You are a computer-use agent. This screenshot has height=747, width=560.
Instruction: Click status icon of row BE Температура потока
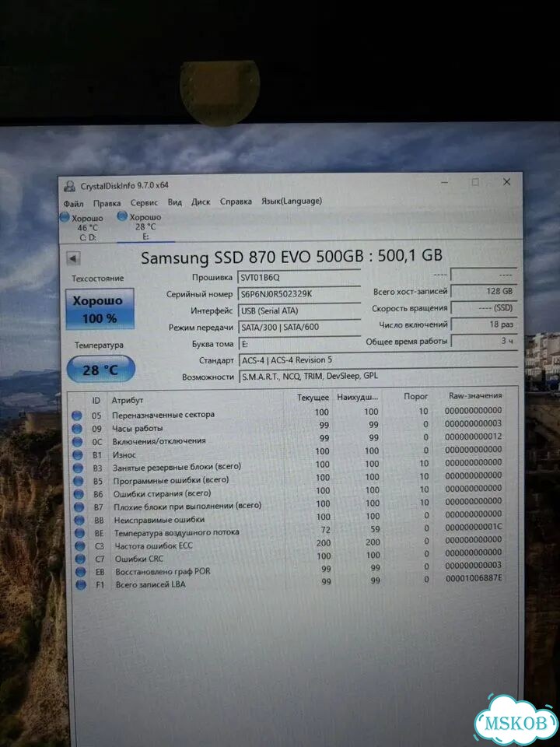(79, 533)
